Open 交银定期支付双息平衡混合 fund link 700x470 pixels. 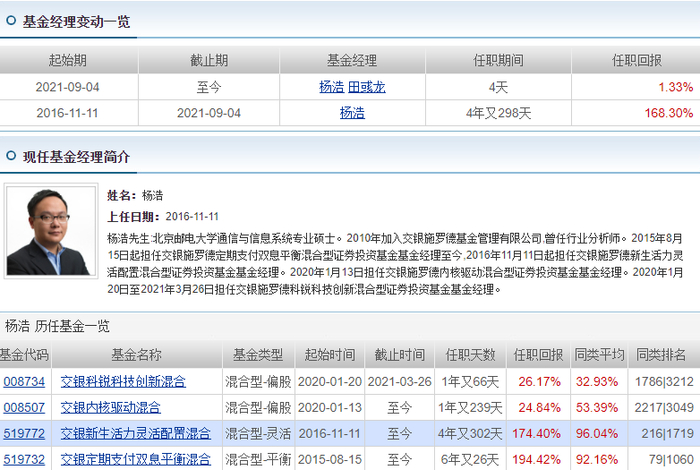point(136,459)
